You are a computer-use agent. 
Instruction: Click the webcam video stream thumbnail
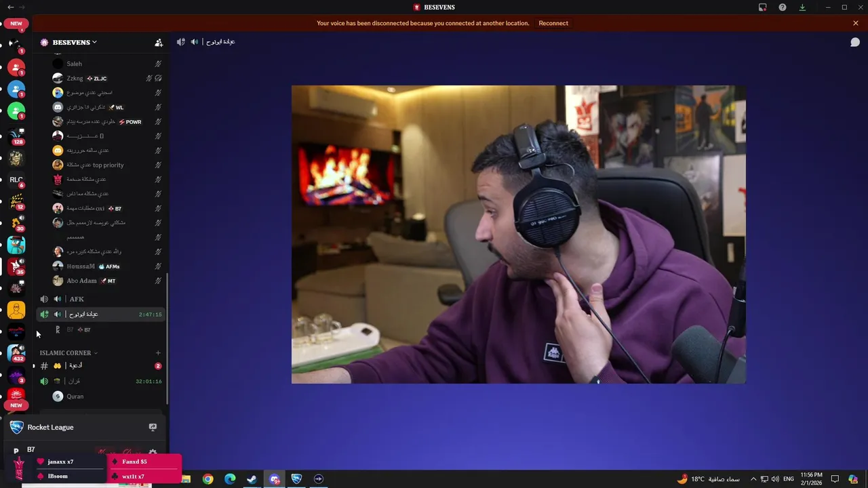(519, 235)
